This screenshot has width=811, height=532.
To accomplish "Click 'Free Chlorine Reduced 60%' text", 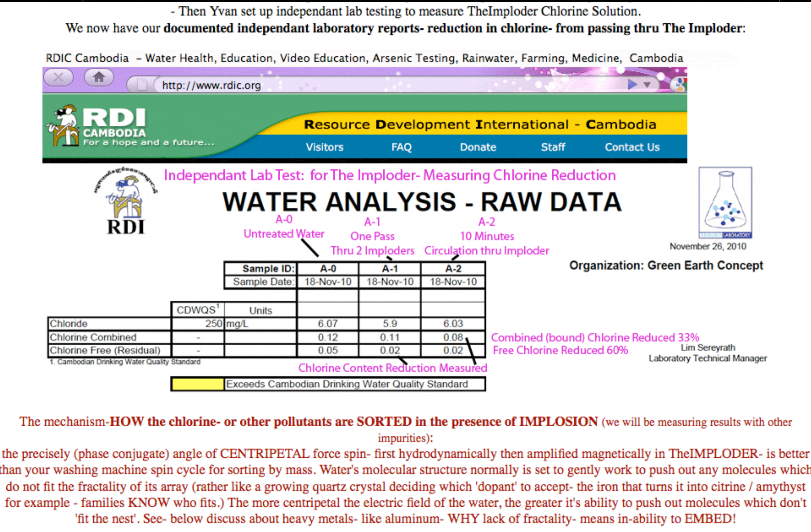I will pos(560,351).
